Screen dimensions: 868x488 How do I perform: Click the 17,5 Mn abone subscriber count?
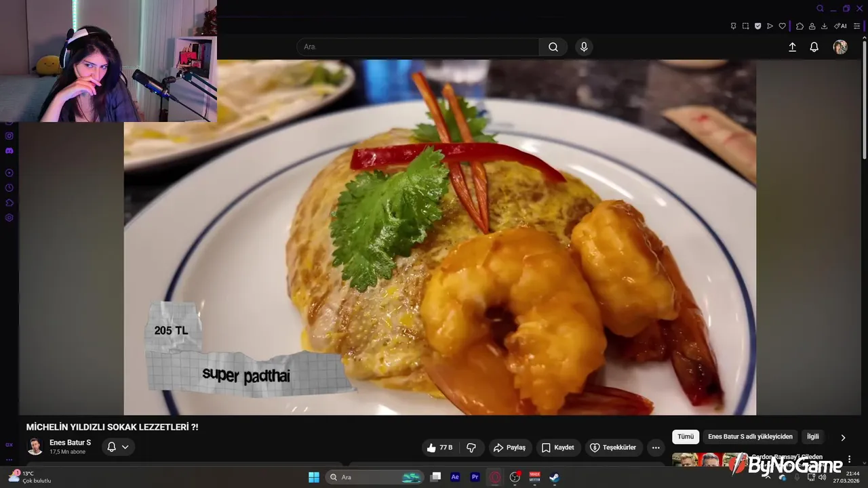tap(67, 452)
